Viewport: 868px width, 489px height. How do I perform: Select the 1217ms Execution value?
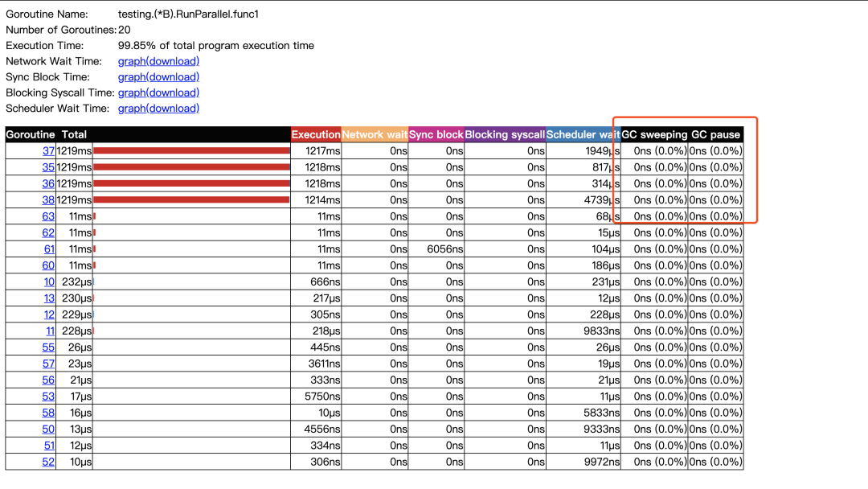pos(323,150)
